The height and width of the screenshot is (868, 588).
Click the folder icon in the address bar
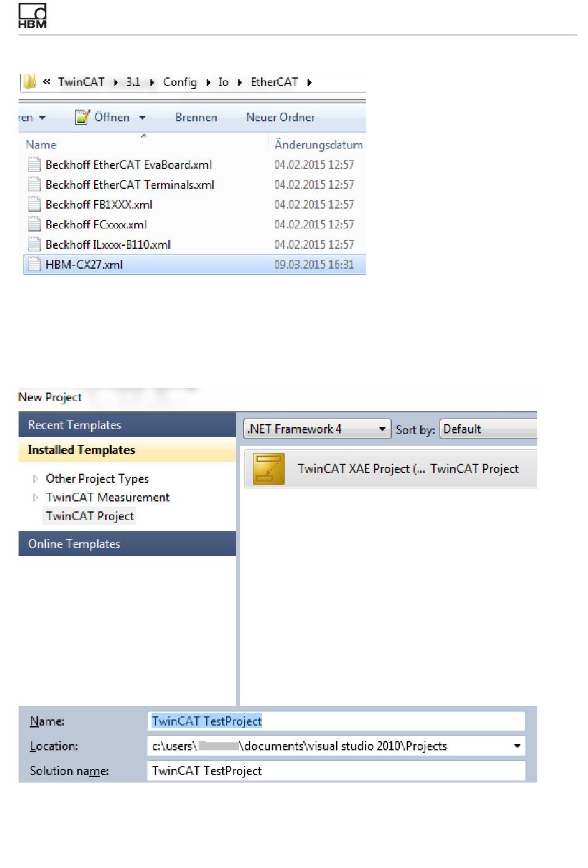[29, 82]
